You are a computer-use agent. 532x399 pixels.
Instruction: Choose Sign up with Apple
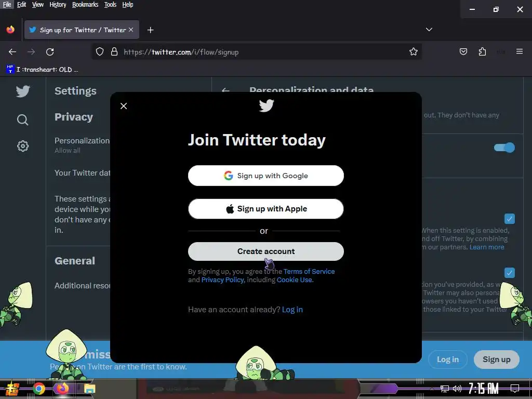(x=266, y=209)
